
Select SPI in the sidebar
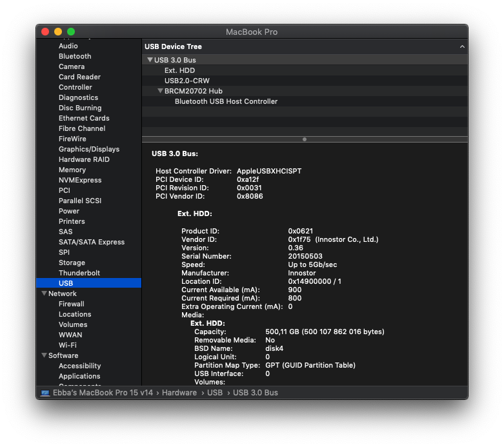point(64,252)
